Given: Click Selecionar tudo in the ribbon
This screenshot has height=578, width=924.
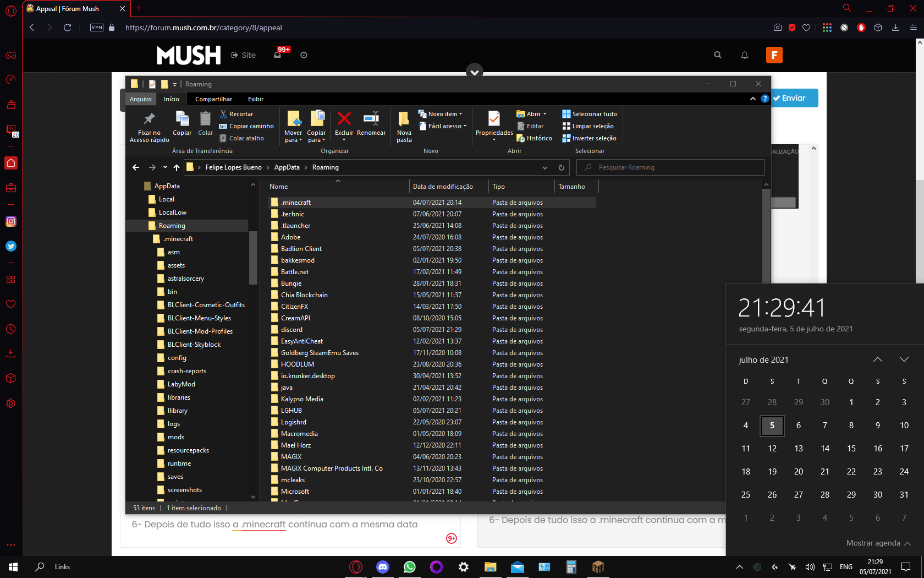Looking at the screenshot, I should (590, 114).
